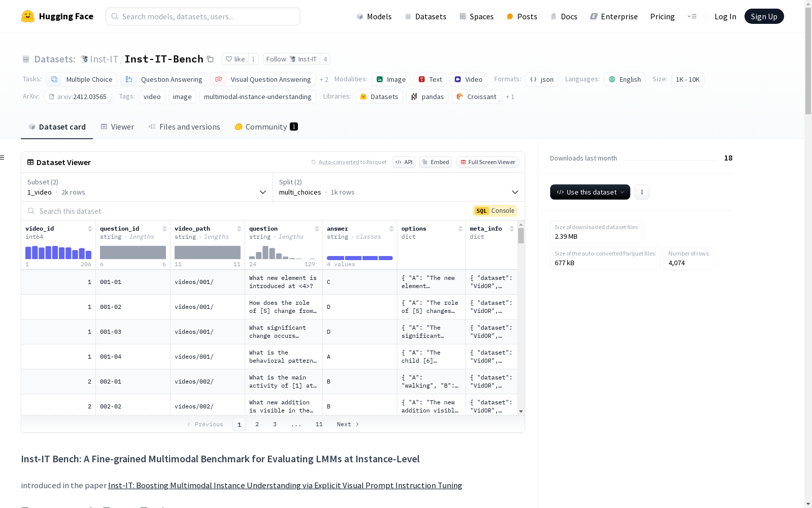Open the Use this dataset dropdown
The width and height of the screenshot is (812, 508).
tap(590, 192)
